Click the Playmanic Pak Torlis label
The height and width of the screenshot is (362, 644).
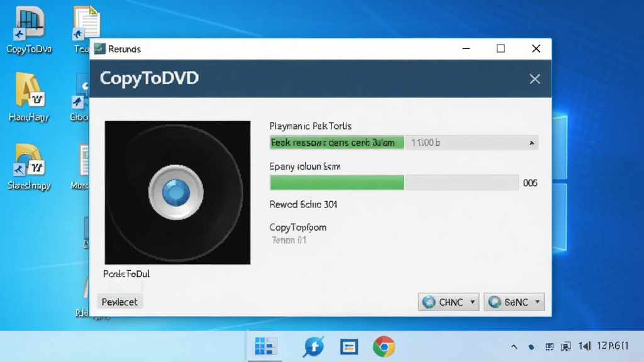click(311, 126)
